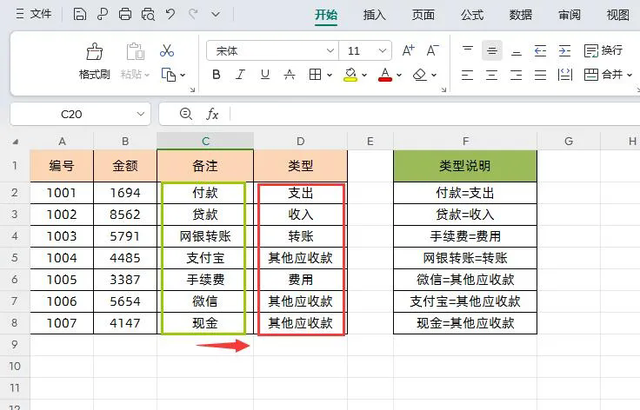
Task: Switch to the 插入 ribbon tab
Action: pos(374,15)
